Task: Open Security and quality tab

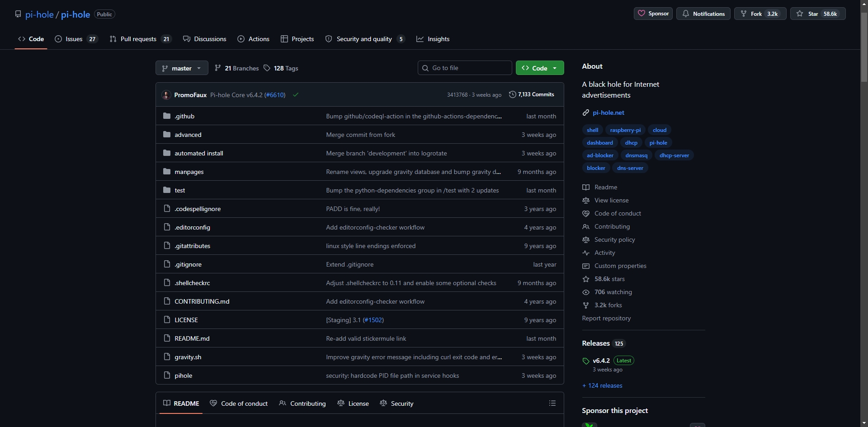Action: click(365, 39)
